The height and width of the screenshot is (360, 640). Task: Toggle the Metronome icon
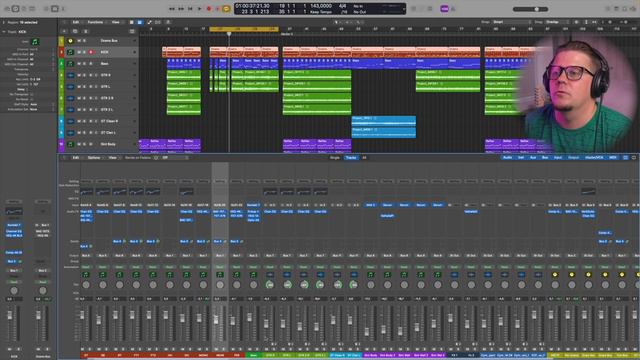(453, 9)
